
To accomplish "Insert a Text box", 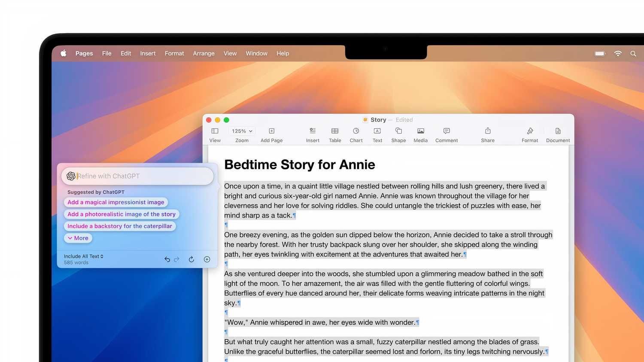I will 377,134.
